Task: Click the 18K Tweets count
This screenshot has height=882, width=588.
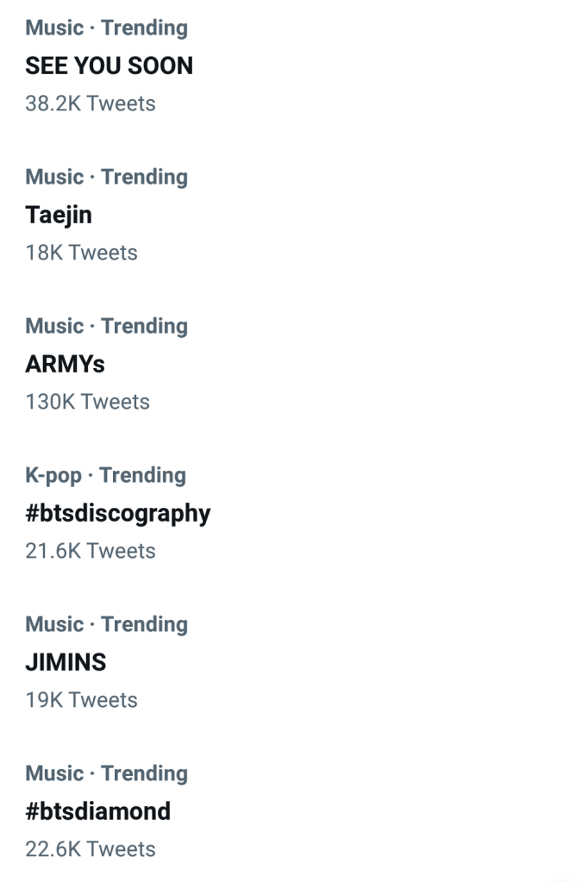Action: 81,253
